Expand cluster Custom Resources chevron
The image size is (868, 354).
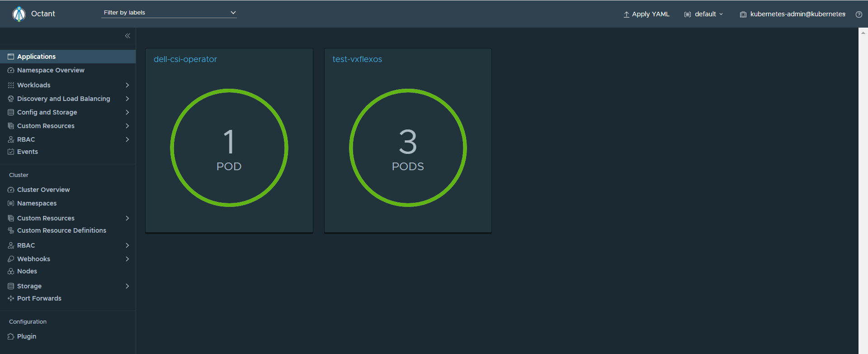(127, 218)
